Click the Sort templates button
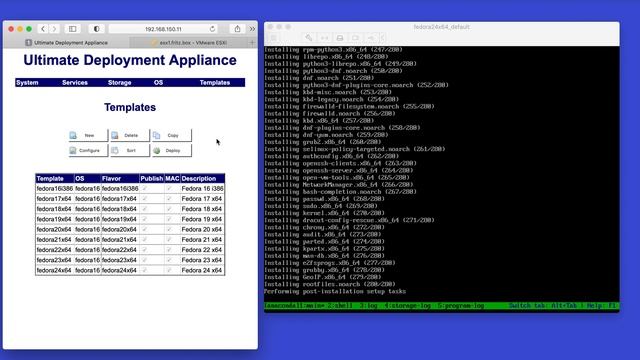This screenshot has width=640, height=360. (x=130, y=150)
